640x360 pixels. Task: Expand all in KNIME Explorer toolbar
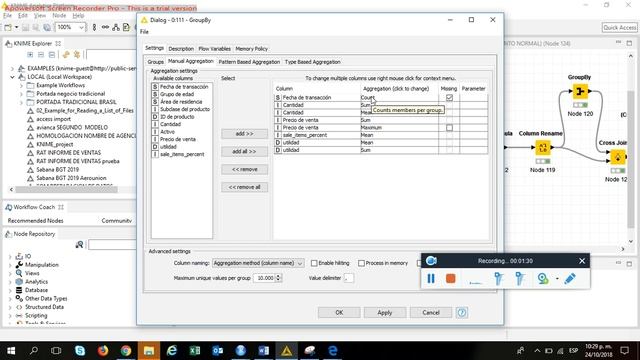click(30, 54)
